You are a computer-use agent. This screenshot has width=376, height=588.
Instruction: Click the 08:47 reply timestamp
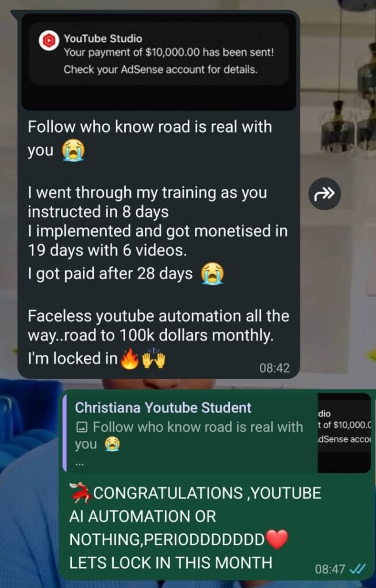tap(329, 569)
